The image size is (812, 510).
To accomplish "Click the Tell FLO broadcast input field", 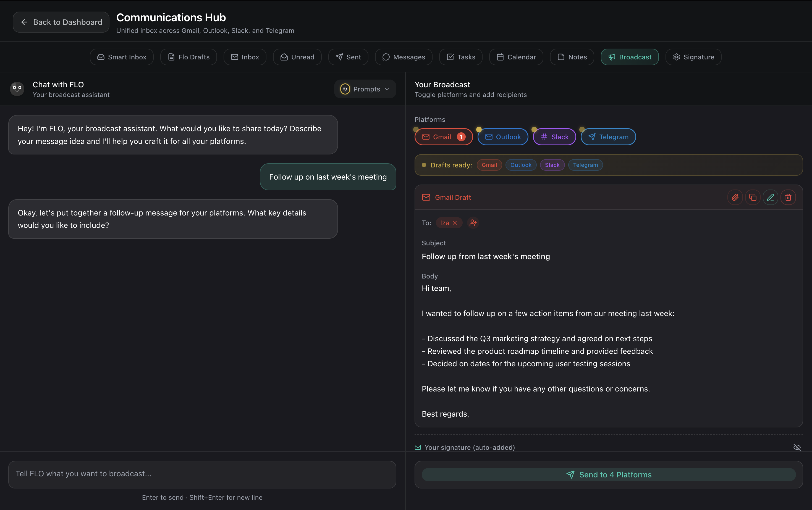I will click(202, 474).
